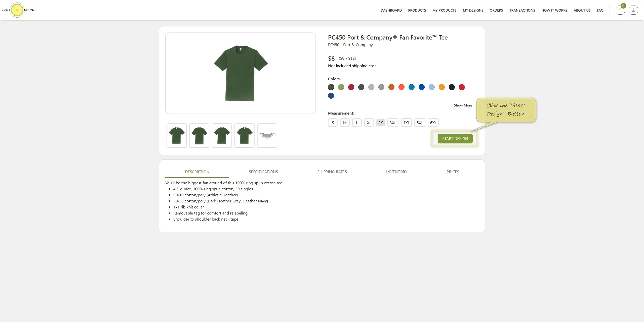Select the red swatch ending the first row
Image resolution: width=644 pixels, height=322 pixels.
coord(462,87)
